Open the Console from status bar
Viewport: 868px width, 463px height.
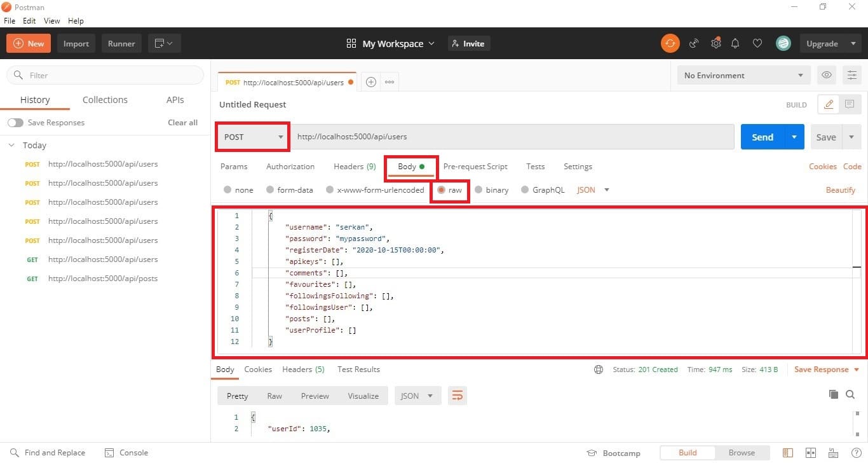126,453
